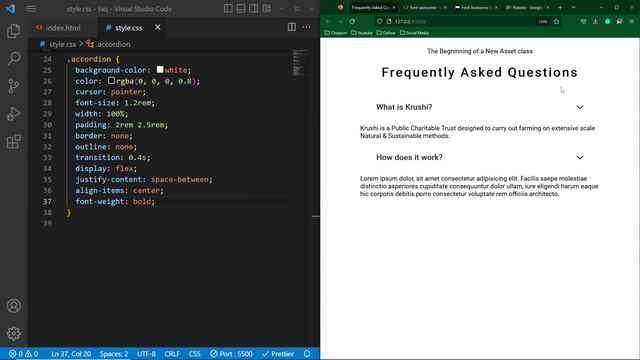This screenshot has width=640, height=360.
Task: Click the split editor right icon
Action: pos(291,27)
